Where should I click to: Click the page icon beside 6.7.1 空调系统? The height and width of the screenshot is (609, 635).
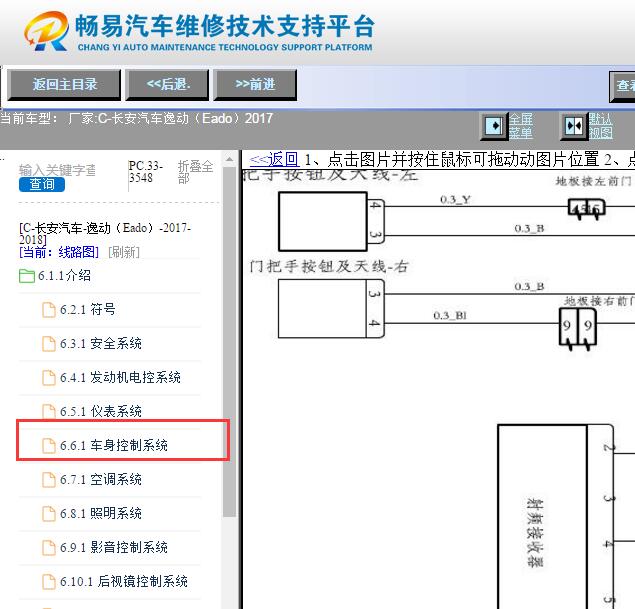pyautogui.click(x=49, y=480)
